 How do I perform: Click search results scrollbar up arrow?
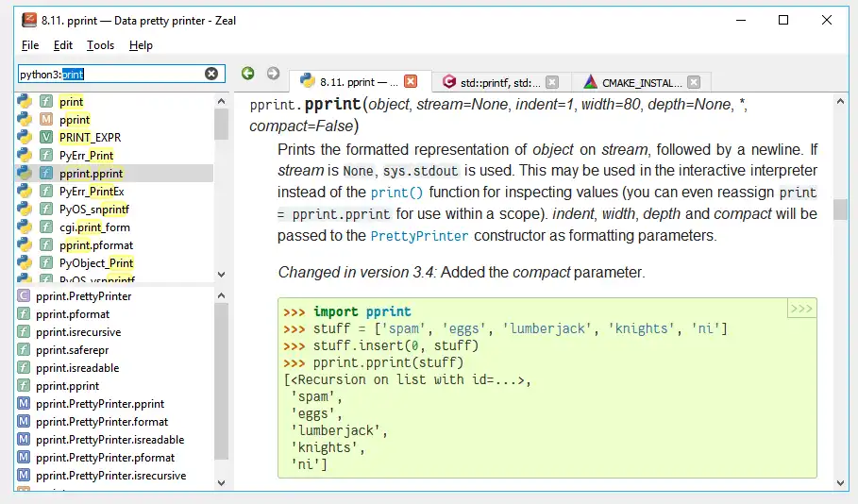(x=221, y=101)
